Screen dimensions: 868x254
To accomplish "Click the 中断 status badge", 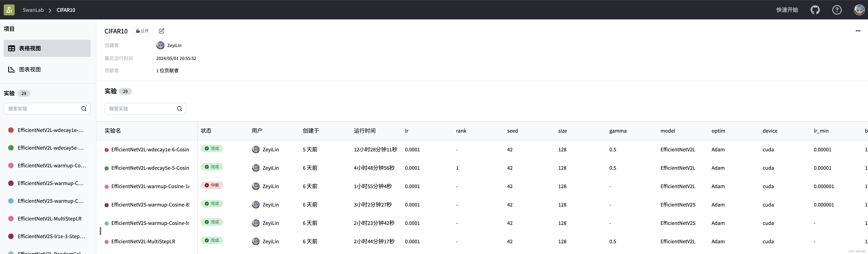I will [212, 185].
